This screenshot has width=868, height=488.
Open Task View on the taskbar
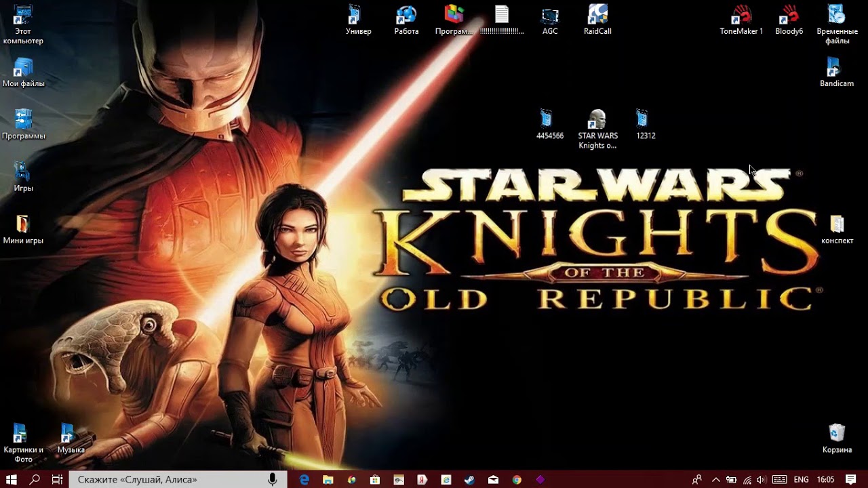(58, 479)
